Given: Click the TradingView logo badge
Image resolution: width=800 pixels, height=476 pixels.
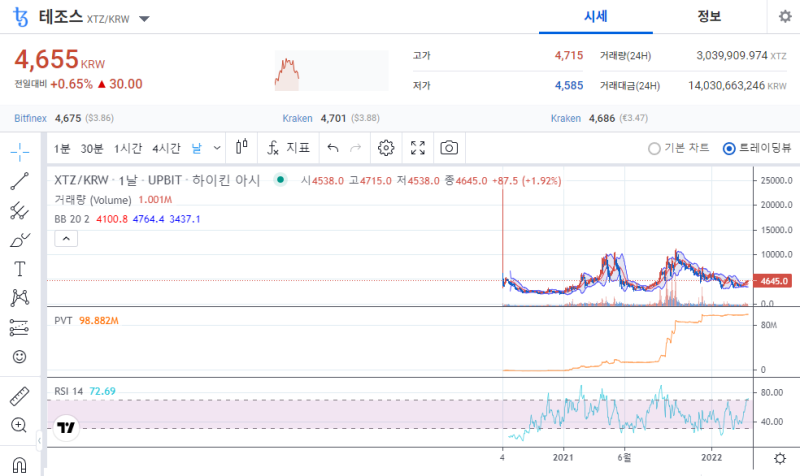Looking at the screenshot, I should [x=66, y=428].
